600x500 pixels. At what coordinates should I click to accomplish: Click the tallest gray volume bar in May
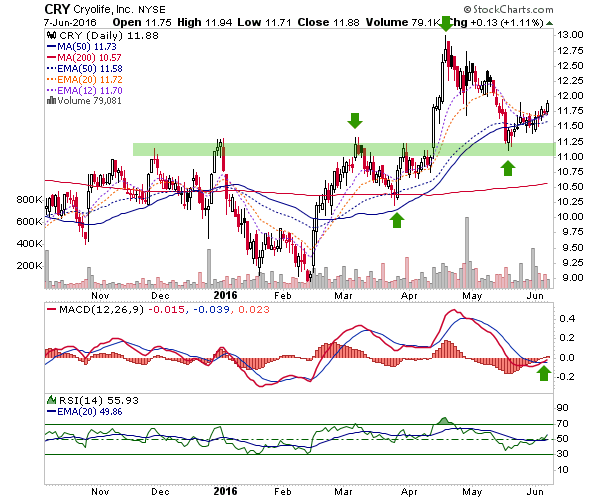(466, 252)
